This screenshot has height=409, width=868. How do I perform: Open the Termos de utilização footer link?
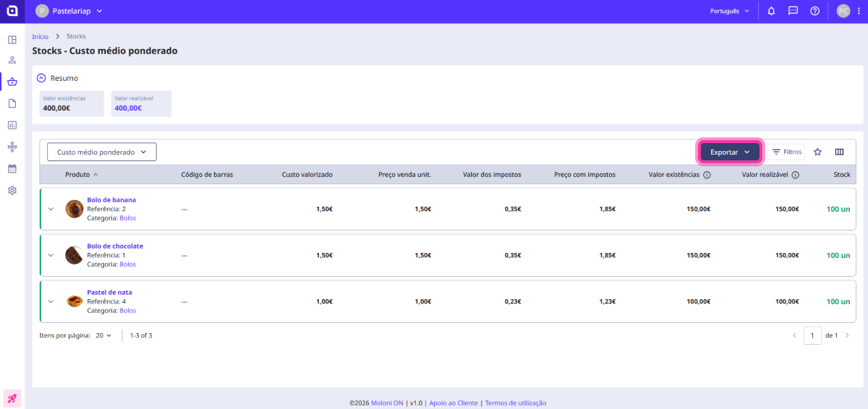point(516,403)
